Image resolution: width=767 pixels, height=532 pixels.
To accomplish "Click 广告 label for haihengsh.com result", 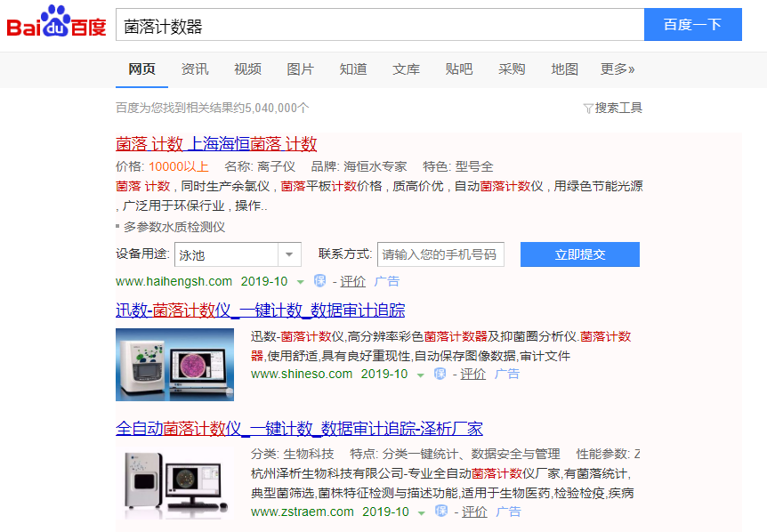I will 387,282.
